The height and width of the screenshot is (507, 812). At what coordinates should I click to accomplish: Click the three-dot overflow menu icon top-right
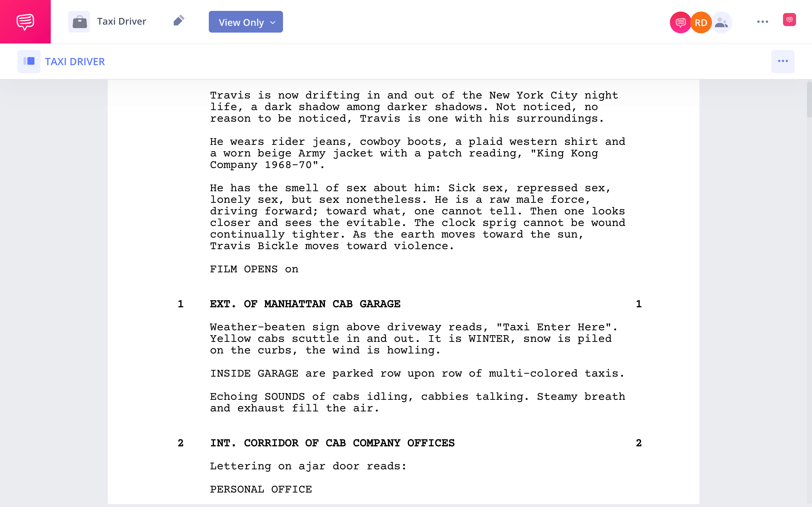[762, 22]
